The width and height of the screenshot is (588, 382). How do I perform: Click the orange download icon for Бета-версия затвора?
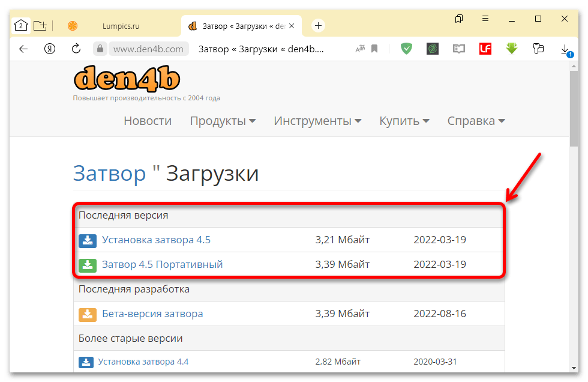[x=88, y=314]
